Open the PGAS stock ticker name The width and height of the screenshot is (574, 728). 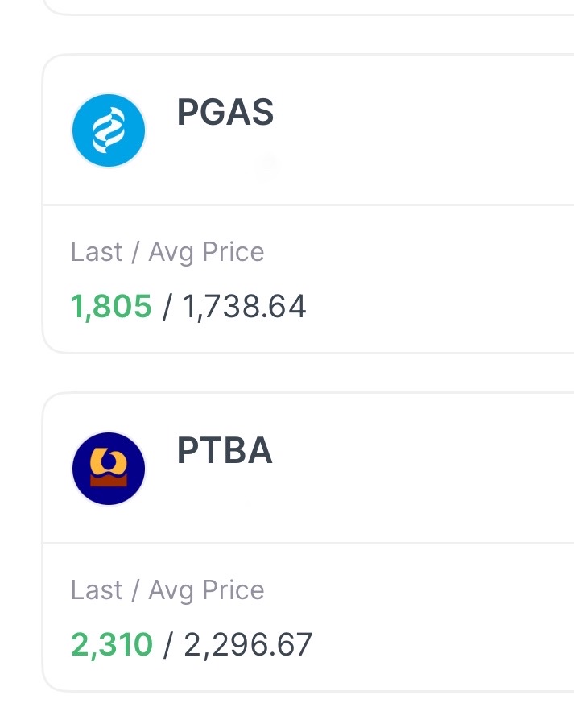point(225,114)
